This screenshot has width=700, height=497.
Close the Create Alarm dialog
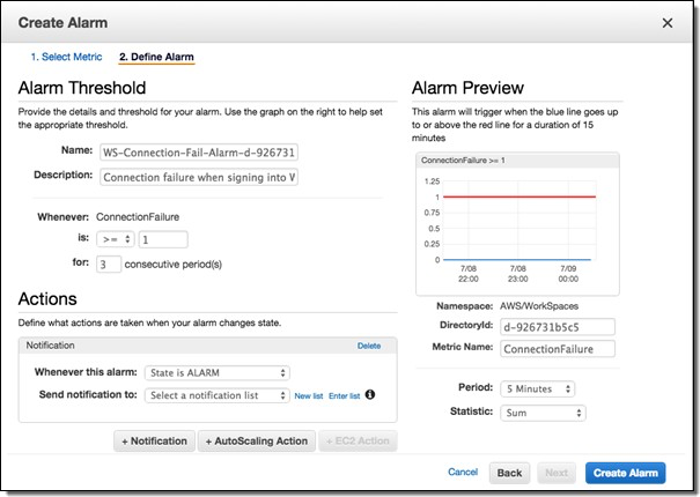[668, 22]
